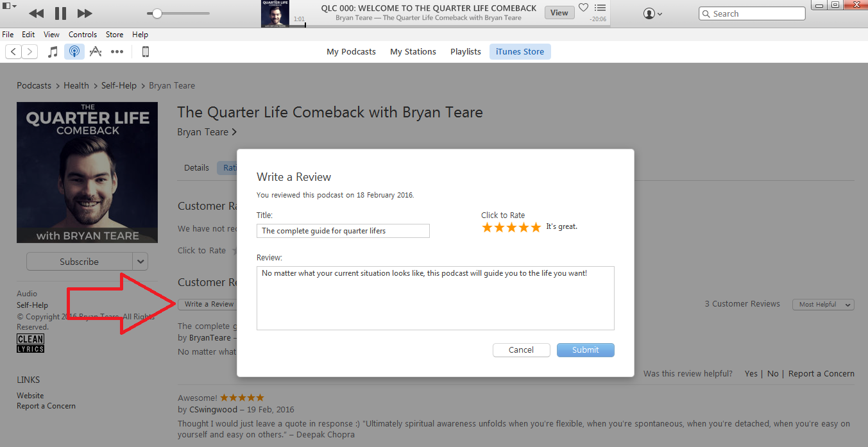Navigate to Podcasts breadcrumb
Viewport: 868px width, 447px height.
(34, 85)
